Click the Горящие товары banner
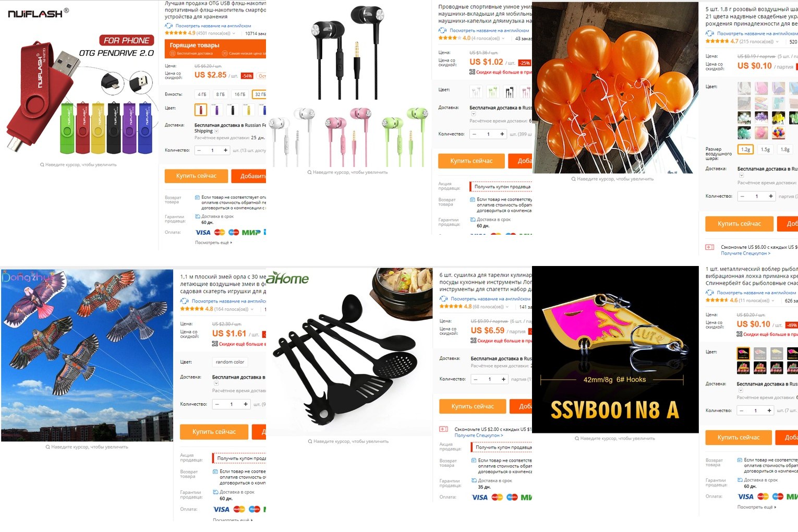 [215, 49]
